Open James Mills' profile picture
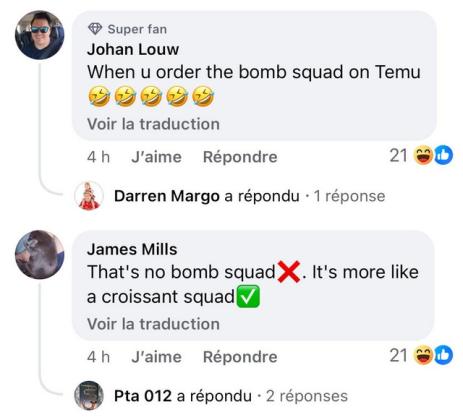The image size is (463, 420). [40, 255]
